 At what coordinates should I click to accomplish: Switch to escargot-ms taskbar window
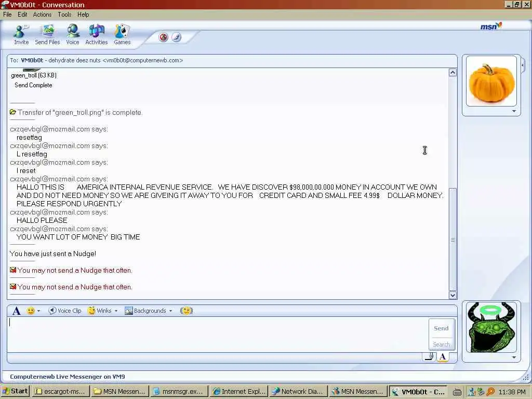pos(61,392)
